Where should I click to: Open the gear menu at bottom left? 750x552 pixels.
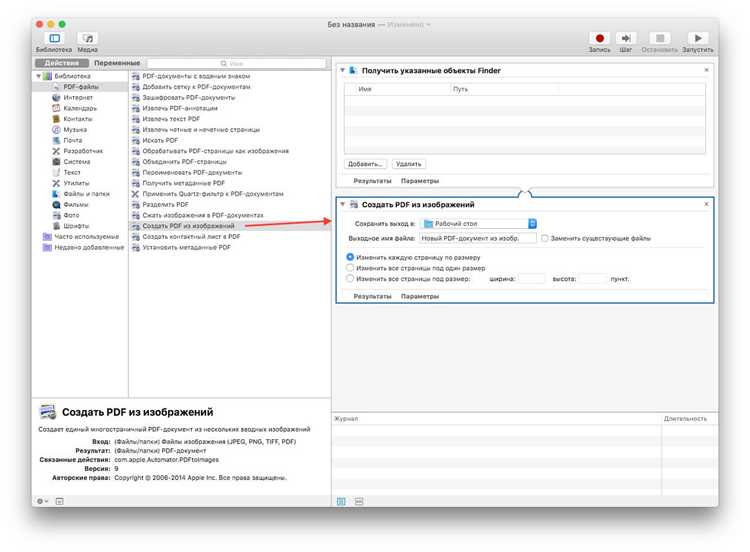pos(42,501)
